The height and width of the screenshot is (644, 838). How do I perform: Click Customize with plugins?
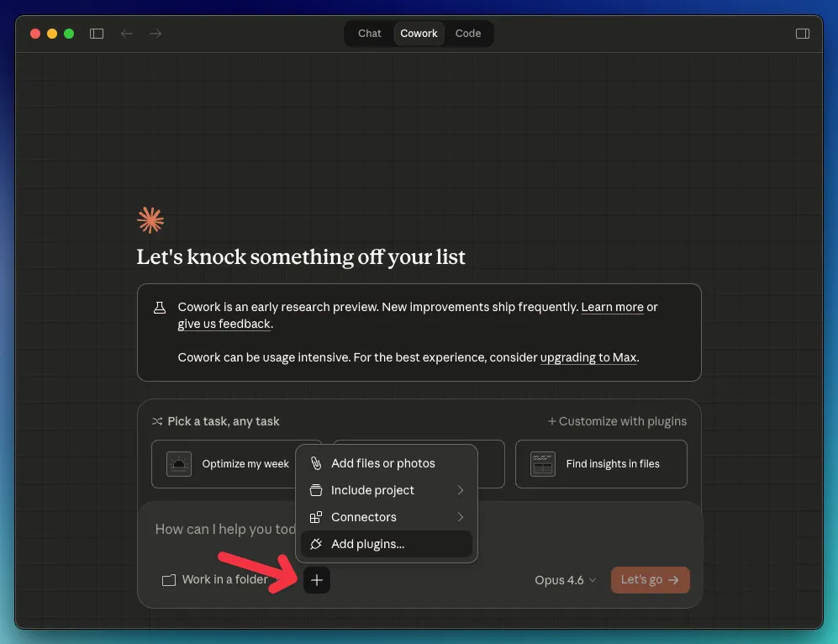click(x=617, y=421)
